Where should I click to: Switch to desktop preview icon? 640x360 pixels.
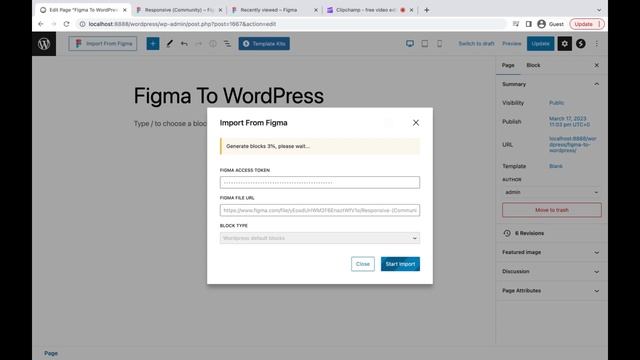[x=410, y=44]
